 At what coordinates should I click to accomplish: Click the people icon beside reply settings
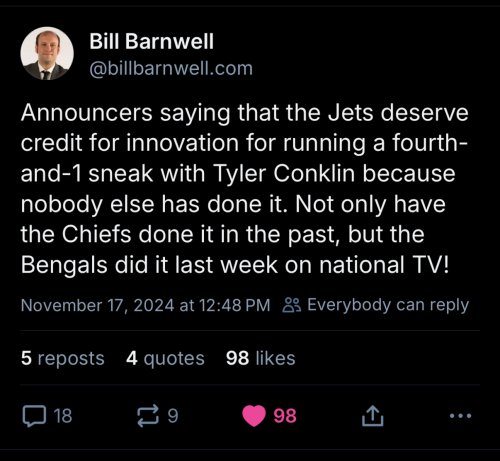[x=292, y=305]
